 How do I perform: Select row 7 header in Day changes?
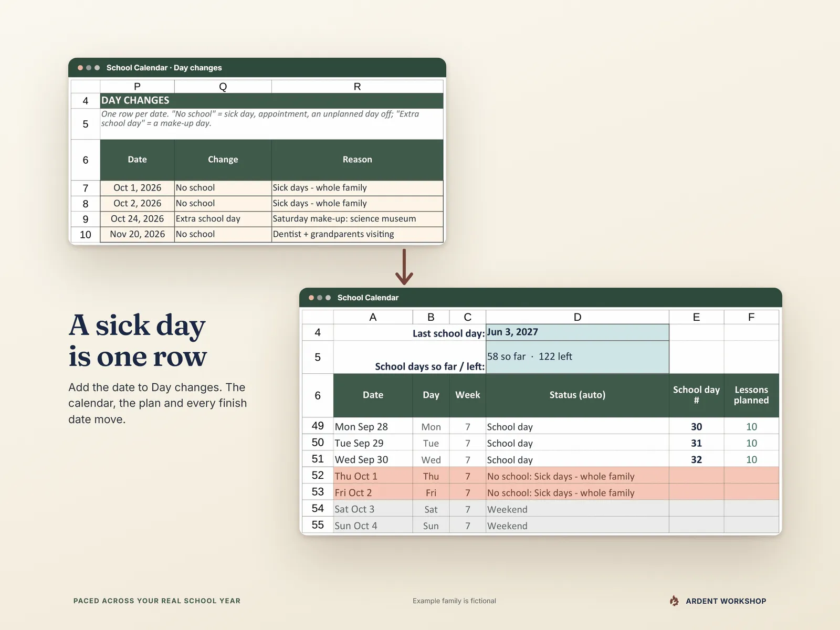86,188
